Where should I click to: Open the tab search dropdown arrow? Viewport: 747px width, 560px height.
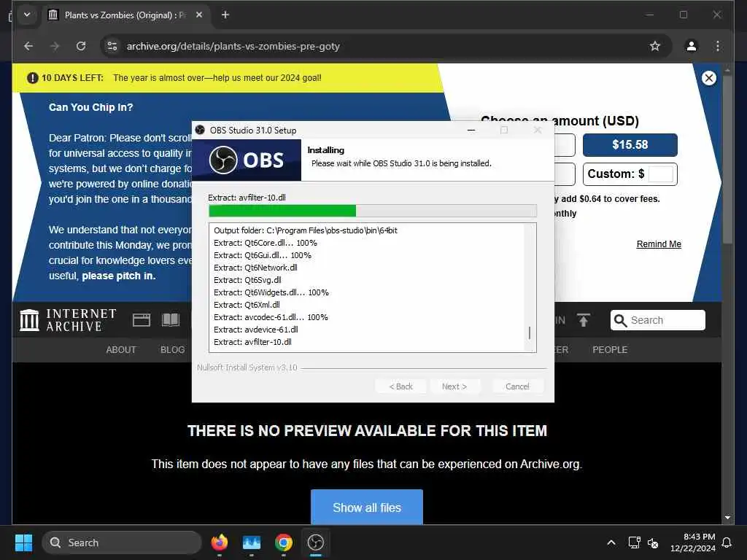(27, 15)
